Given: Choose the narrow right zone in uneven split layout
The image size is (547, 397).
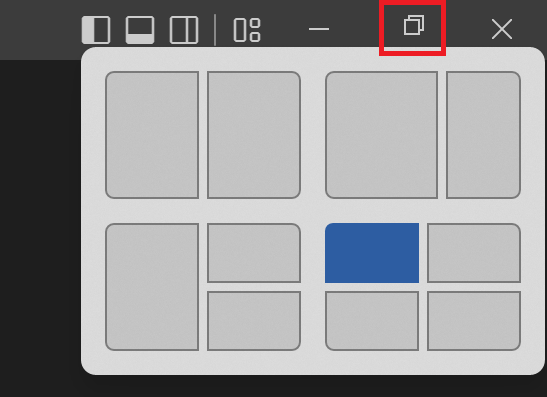Looking at the screenshot, I should pos(483,135).
